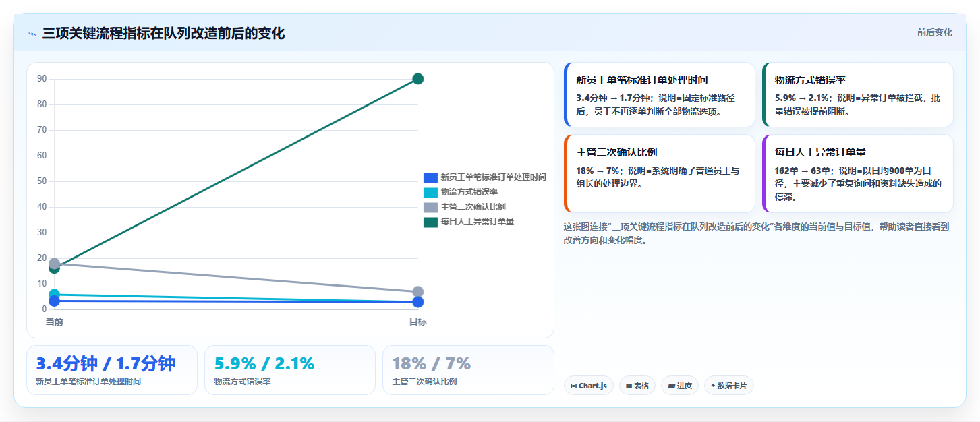Toggle the blue 新员工单笔标准订单处理时间 legend swatch
Viewport: 980px width, 422px height.
point(430,177)
